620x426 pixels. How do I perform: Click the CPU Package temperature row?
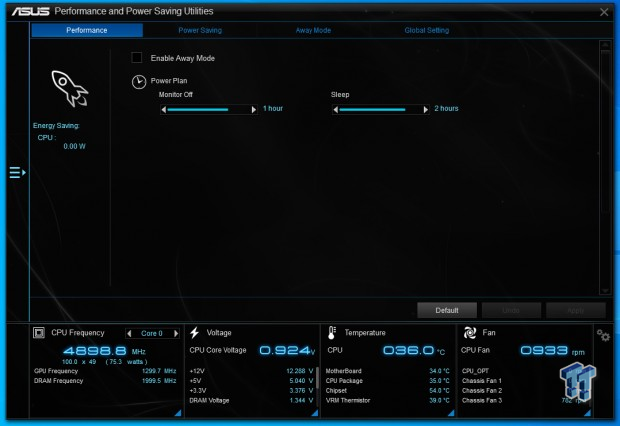coord(388,381)
